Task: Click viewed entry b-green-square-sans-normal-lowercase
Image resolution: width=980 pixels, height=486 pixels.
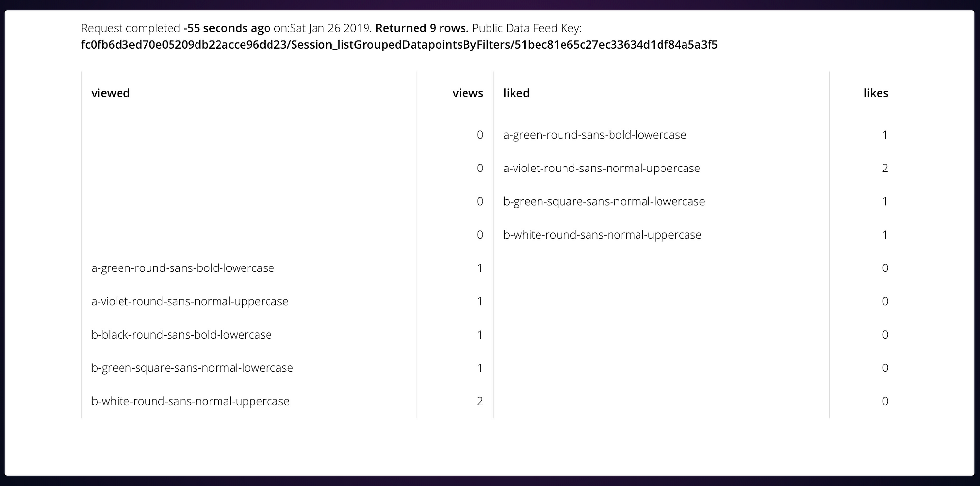Action: [x=192, y=368]
